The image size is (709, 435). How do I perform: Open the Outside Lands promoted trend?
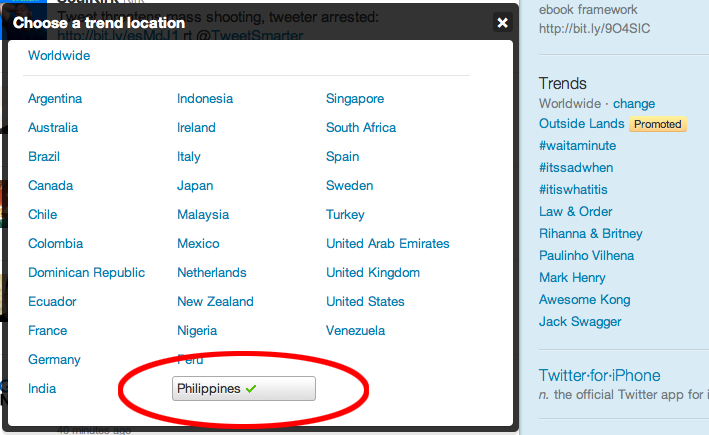tap(582, 124)
